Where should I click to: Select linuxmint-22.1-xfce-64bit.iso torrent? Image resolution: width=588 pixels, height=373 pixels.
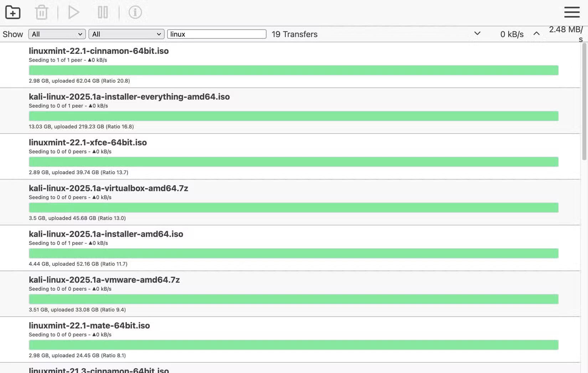[290, 157]
